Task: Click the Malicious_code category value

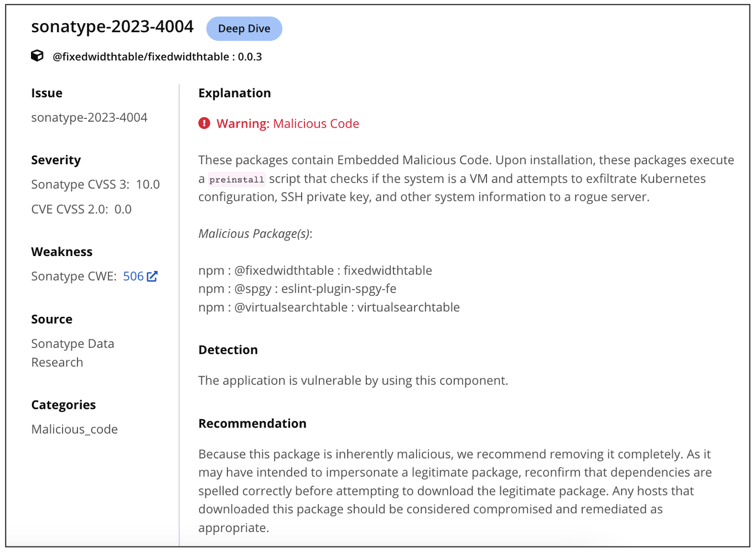Action: (74, 430)
